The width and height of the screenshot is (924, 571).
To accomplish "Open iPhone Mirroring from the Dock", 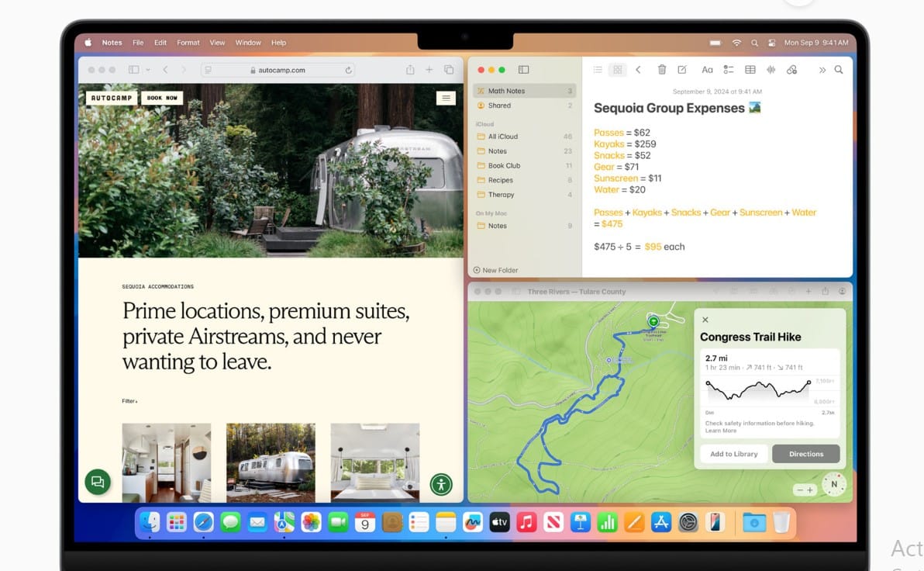I will pyautogui.click(x=715, y=522).
